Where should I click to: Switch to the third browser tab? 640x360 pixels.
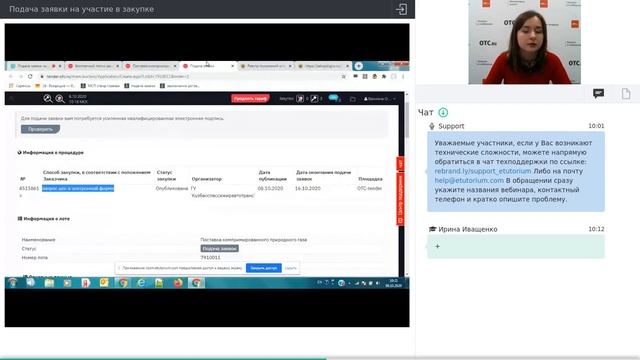[151, 66]
